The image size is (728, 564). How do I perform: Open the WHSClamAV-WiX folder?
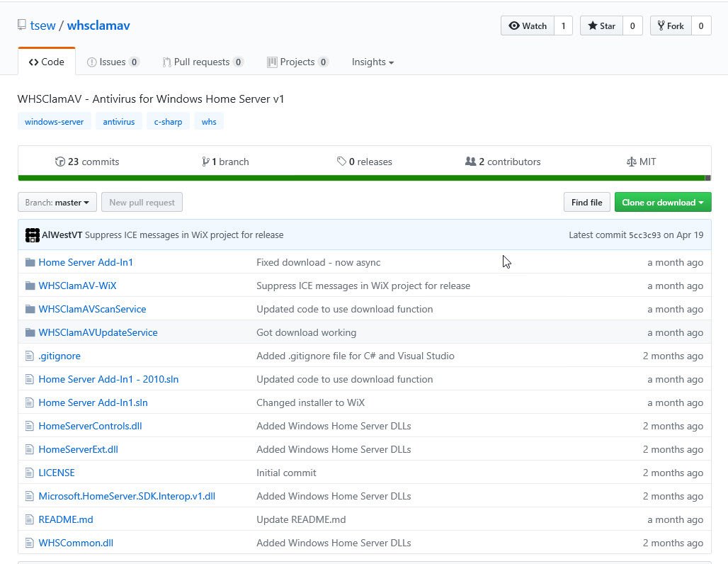pyautogui.click(x=77, y=286)
